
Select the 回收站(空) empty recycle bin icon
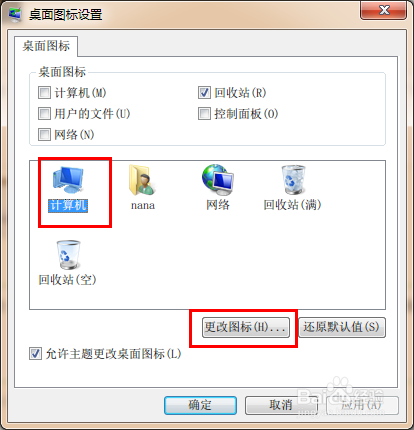(68, 255)
